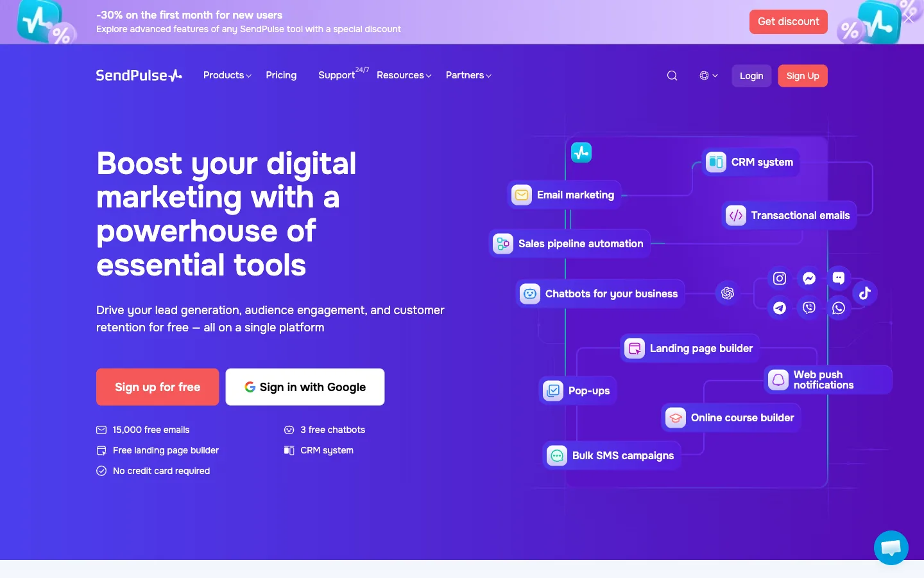
Task: Click the SendPulse pulse icon in diagram
Action: point(581,153)
